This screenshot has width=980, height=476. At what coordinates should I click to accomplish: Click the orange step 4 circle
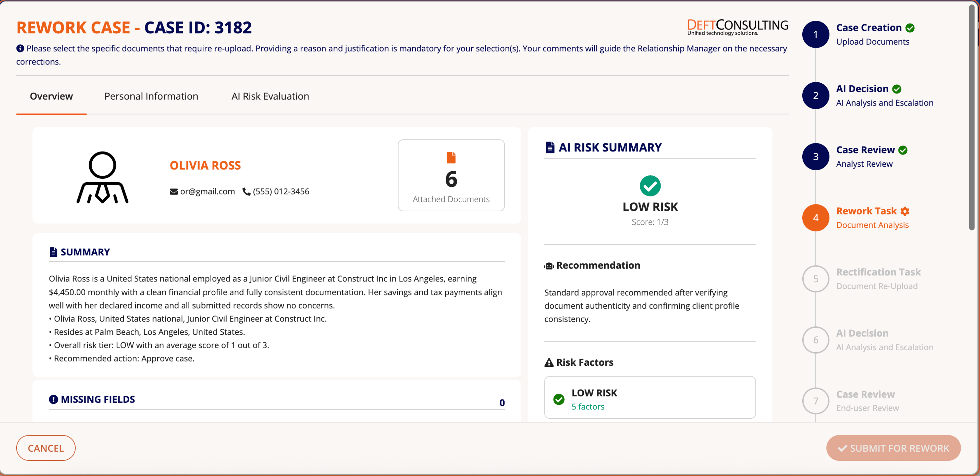[x=816, y=218]
